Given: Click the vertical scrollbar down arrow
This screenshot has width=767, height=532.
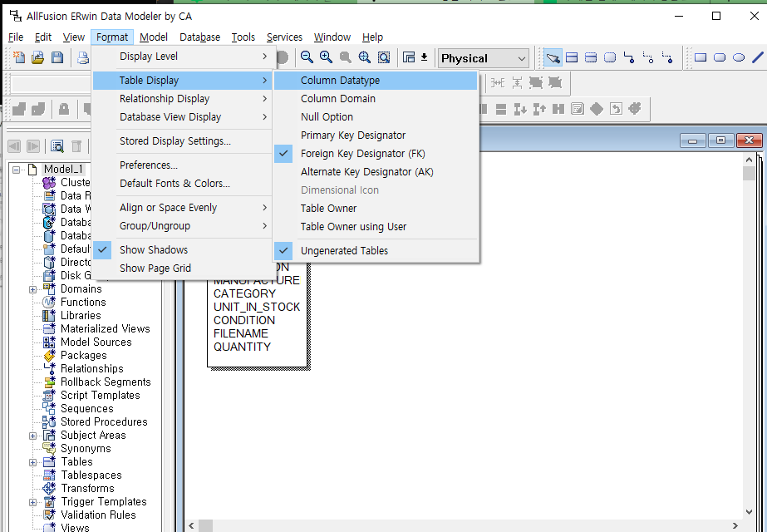Looking at the screenshot, I should coord(749,512).
